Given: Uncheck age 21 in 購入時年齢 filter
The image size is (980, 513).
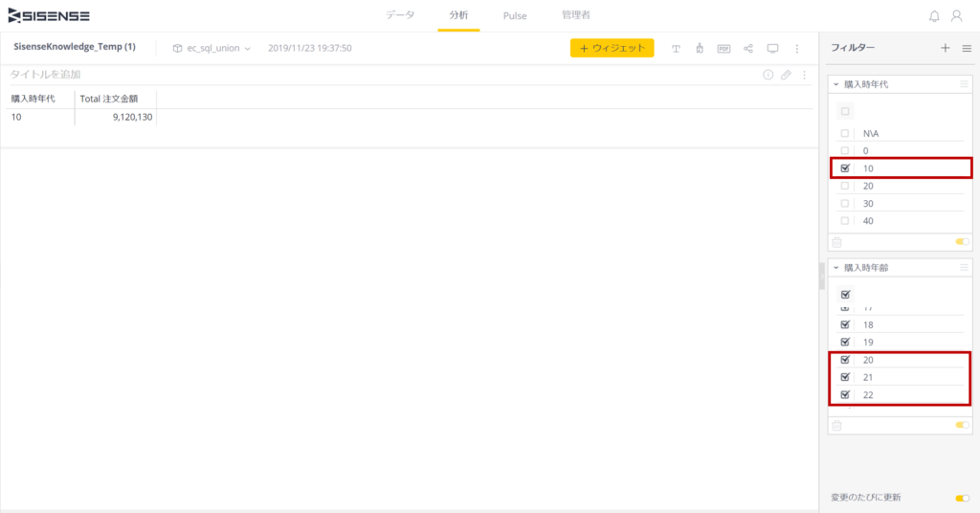Looking at the screenshot, I should coord(845,377).
